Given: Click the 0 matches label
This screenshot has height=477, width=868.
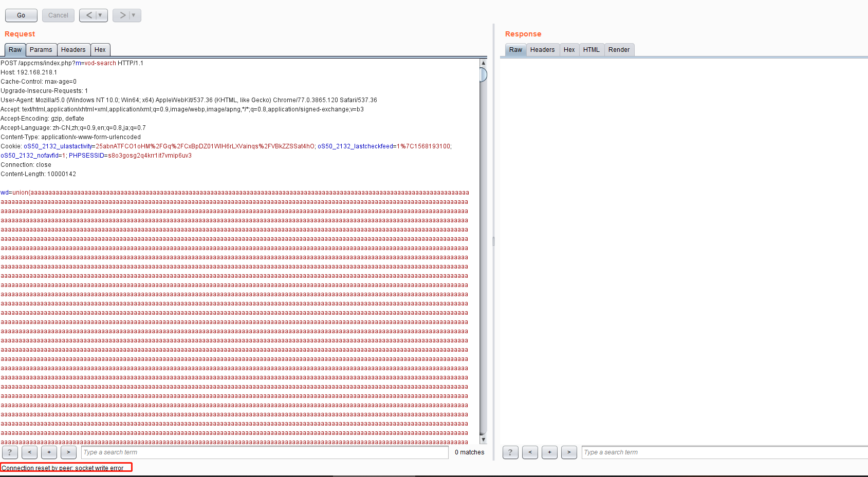Looking at the screenshot, I should (469, 452).
